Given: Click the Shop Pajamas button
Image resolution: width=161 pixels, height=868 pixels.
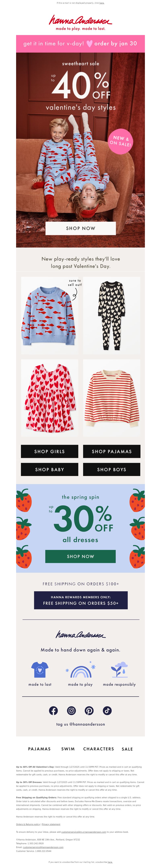Looking at the screenshot, I should [x=112, y=451].
